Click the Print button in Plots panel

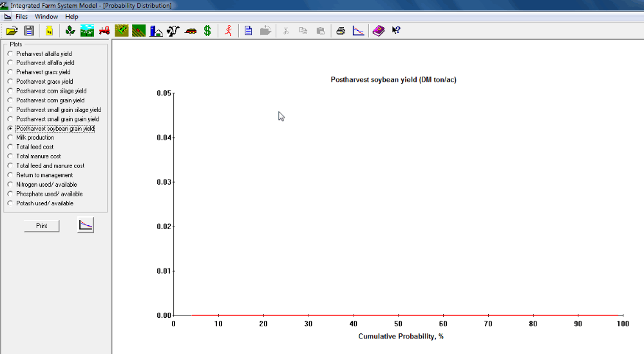(x=41, y=226)
